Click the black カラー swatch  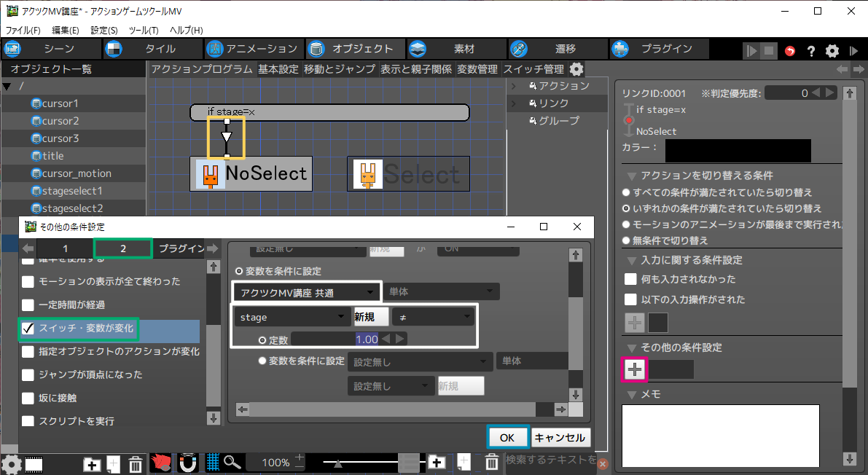click(738, 149)
